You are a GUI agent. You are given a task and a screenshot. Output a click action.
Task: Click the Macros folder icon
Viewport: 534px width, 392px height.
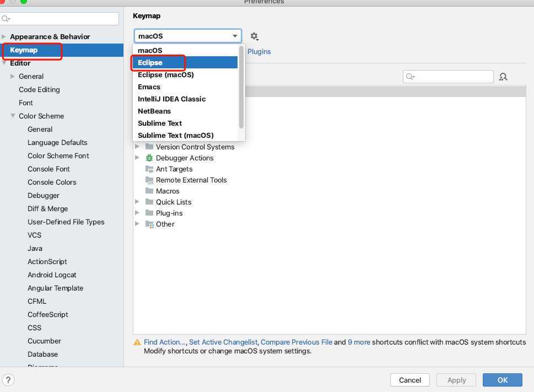point(149,191)
